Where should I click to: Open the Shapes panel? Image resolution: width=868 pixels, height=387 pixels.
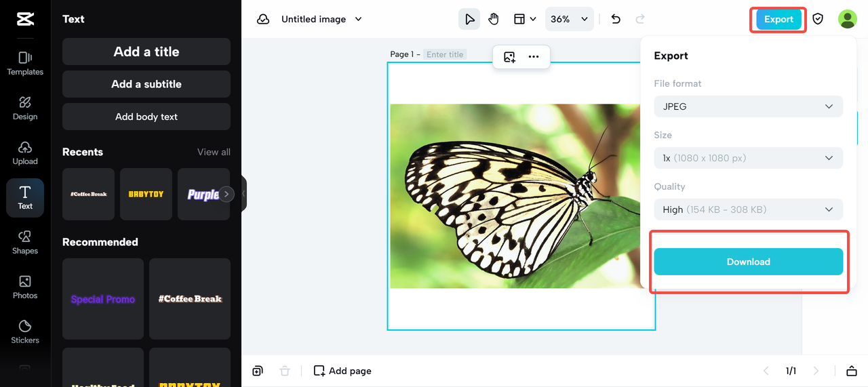click(x=25, y=243)
